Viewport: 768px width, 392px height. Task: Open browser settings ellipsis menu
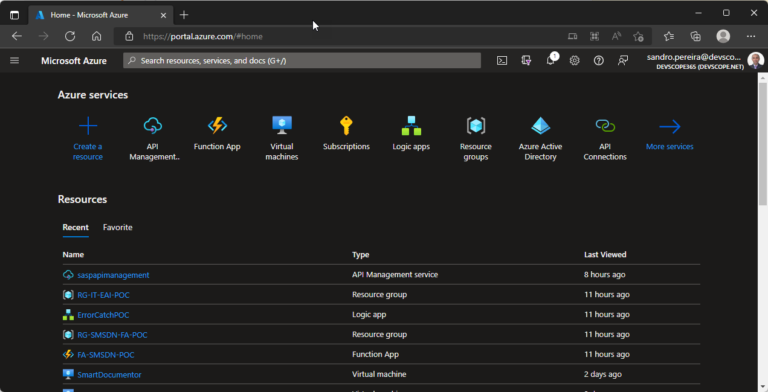pos(751,36)
